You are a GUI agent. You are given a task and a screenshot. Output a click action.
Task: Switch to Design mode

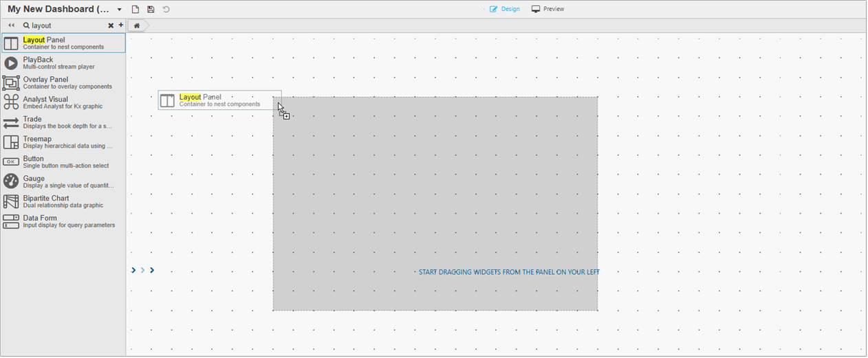(x=505, y=9)
